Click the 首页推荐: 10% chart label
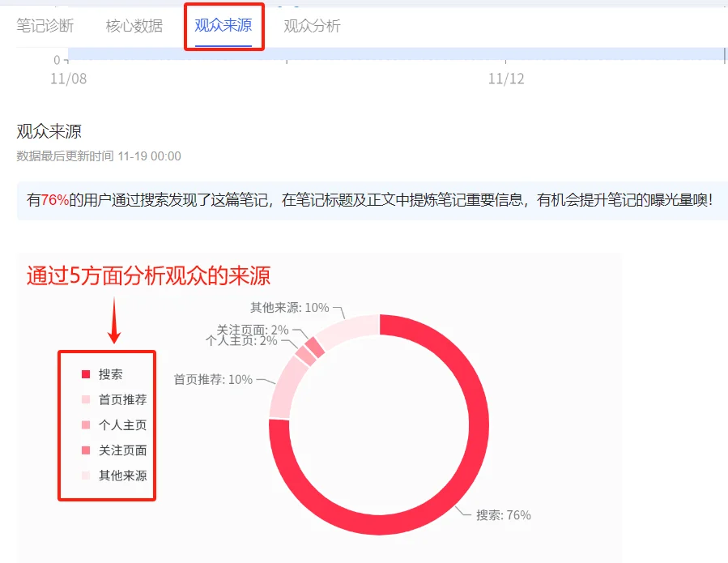Image resolution: width=728 pixels, height=563 pixels. [213, 379]
